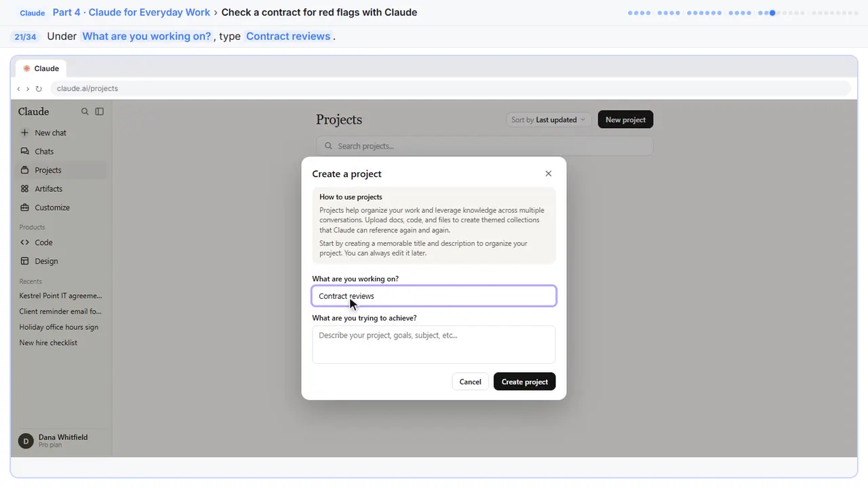This screenshot has height=488, width=868.
Task: Click the browser forward arrow
Action: (28, 89)
